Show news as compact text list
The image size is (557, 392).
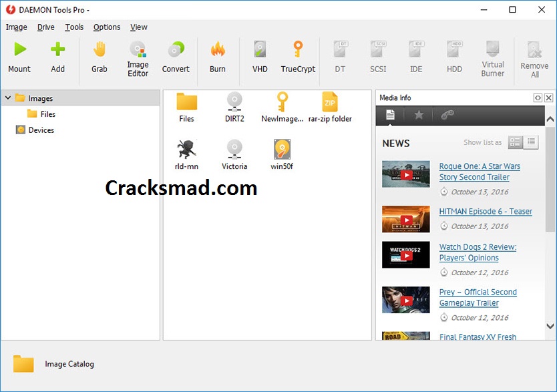pos(531,142)
